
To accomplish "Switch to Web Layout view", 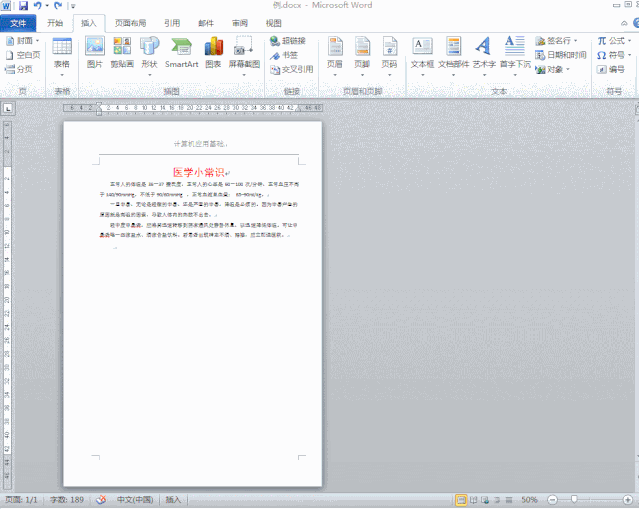I will click(x=485, y=500).
